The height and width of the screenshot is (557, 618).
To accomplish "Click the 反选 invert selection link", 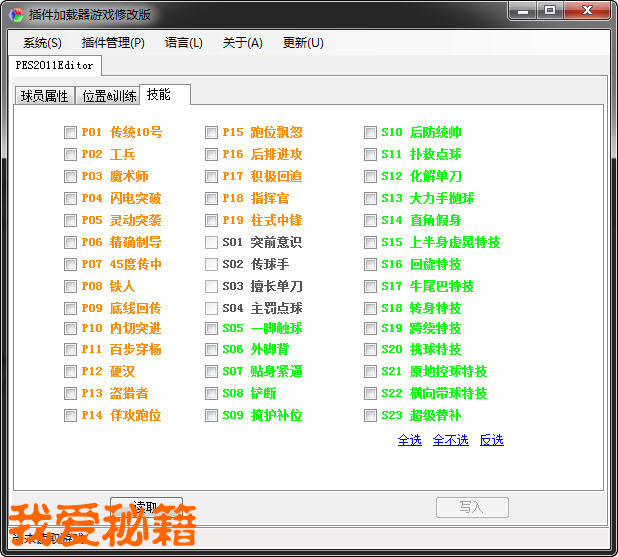I will [x=491, y=440].
